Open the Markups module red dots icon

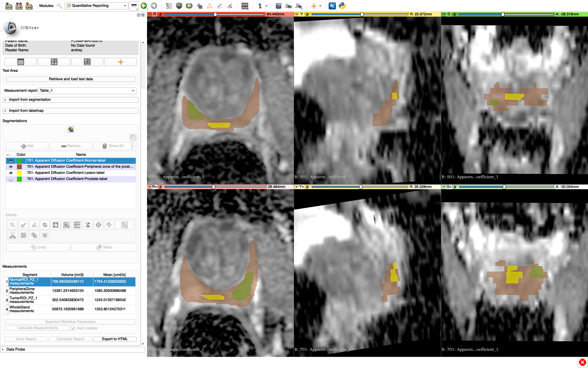click(x=209, y=6)
